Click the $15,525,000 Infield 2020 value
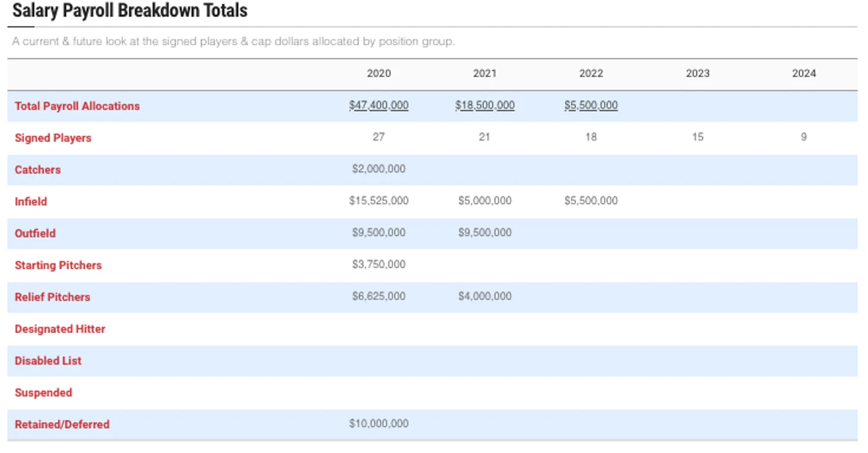Viewport: 868px width, 453px height. pyautogui.click(x=379, y=201)
